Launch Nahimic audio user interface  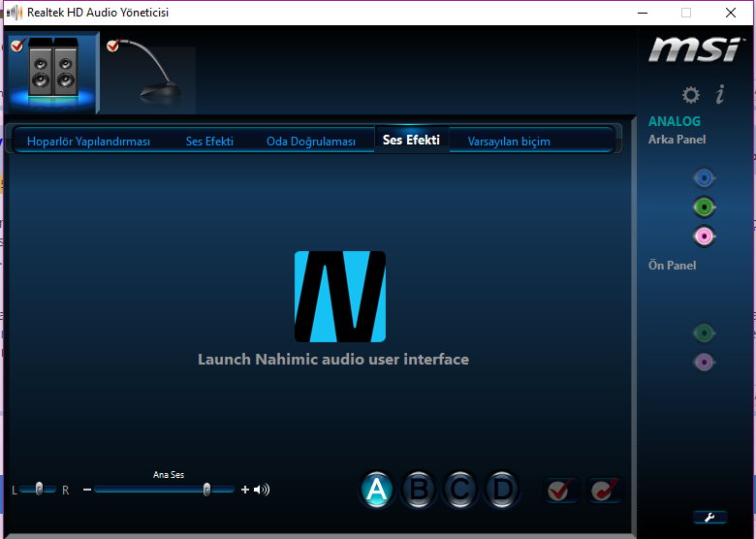(339, 297)
